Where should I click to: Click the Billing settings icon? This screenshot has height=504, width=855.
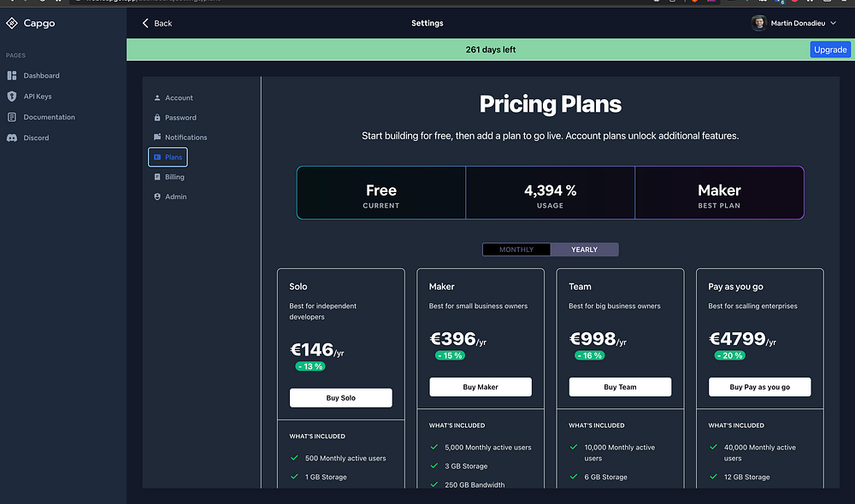pos(157,177)
